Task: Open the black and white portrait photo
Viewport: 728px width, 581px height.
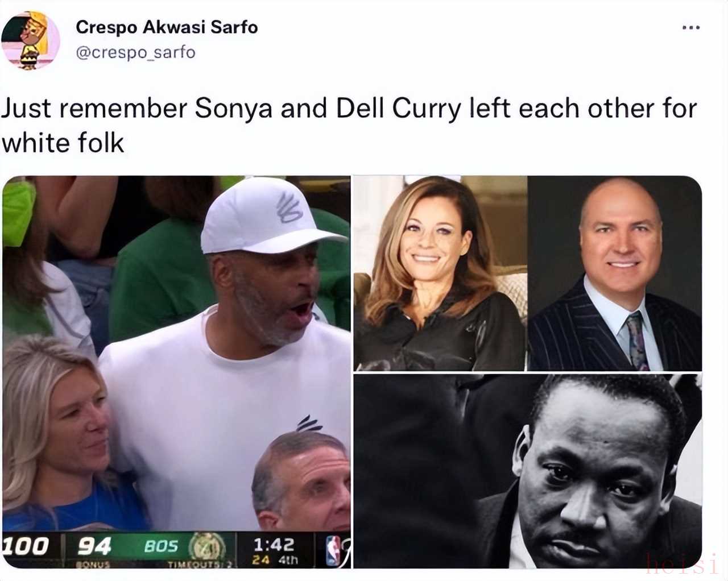Action: pos(528,471)
